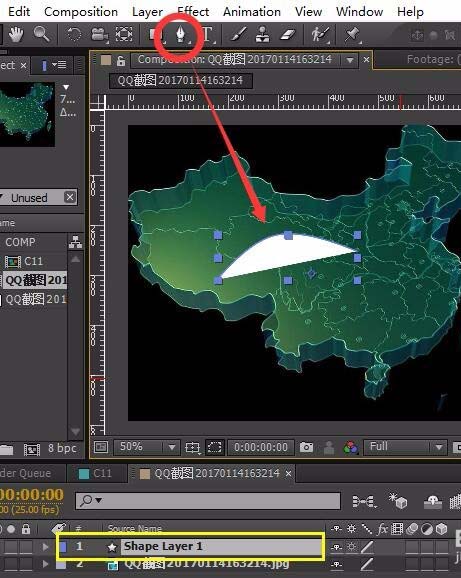Screen dimensions: 461x578
Task: Open the Full resolution dropdown
Action: pyautogui.click(x=439, y=448)
